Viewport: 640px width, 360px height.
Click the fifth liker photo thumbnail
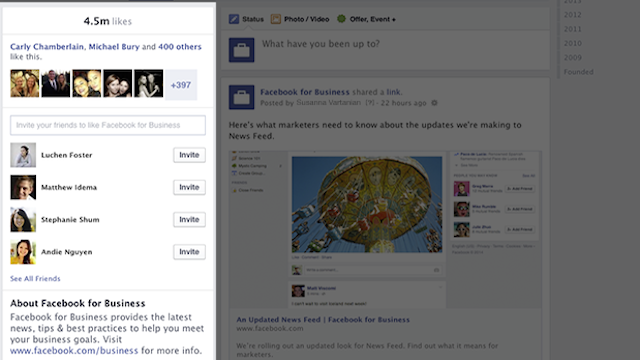coord(149,83)
